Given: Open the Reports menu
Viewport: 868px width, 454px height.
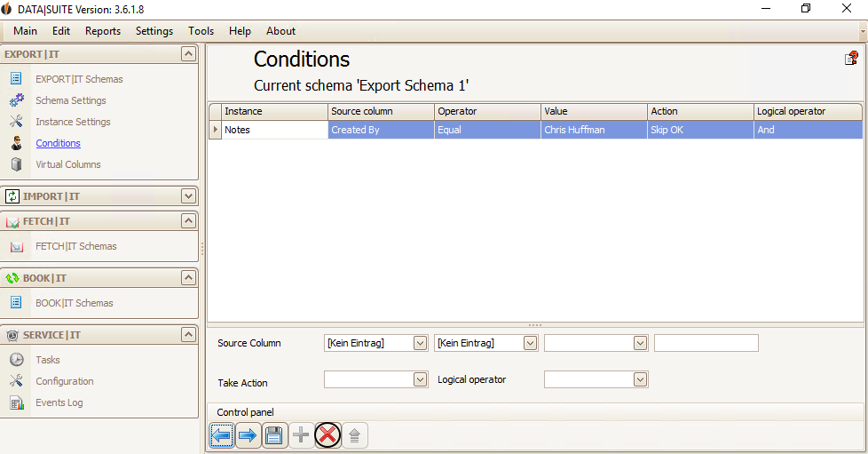Looking at the screenshot, I should tap(102, 31).
